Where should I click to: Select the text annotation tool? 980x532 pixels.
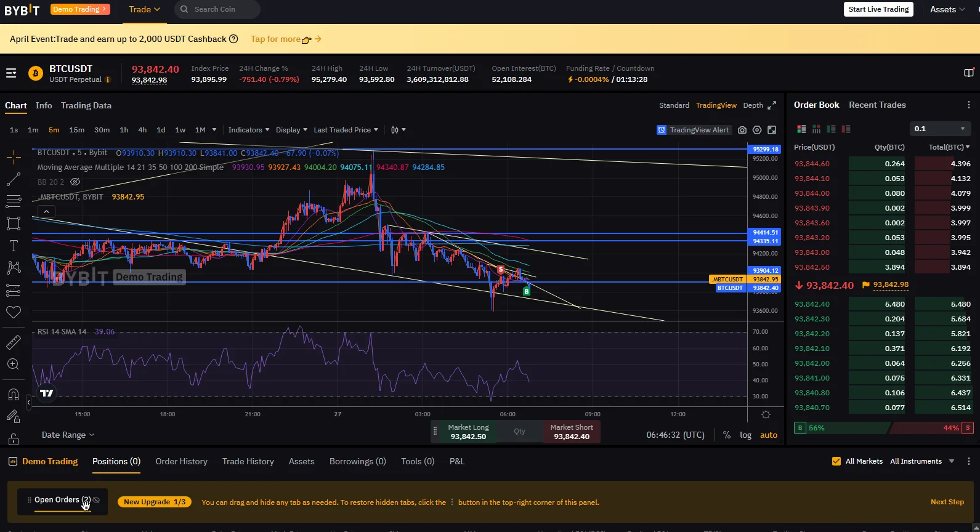click(x=14, y=246)
